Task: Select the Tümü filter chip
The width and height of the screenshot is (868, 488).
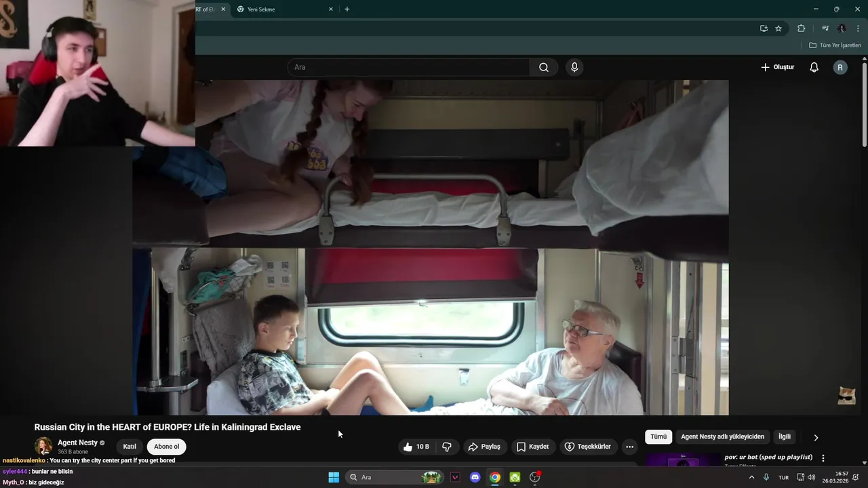Action: 658,437
